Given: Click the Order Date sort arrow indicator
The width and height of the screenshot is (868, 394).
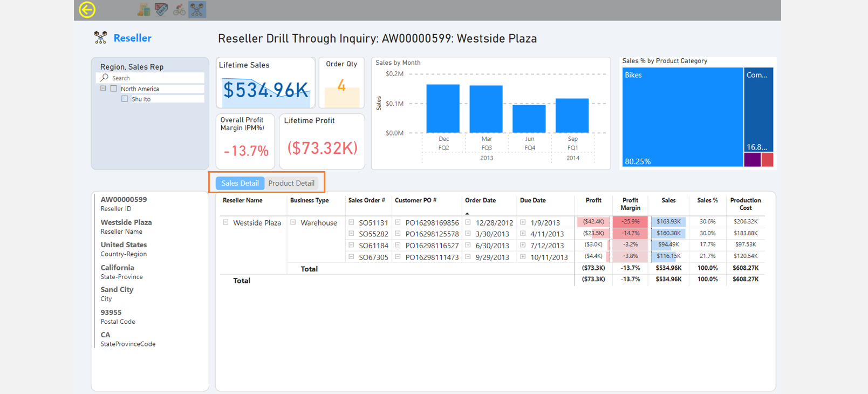Looking at the screenshot, I should [x=467, y=213].
